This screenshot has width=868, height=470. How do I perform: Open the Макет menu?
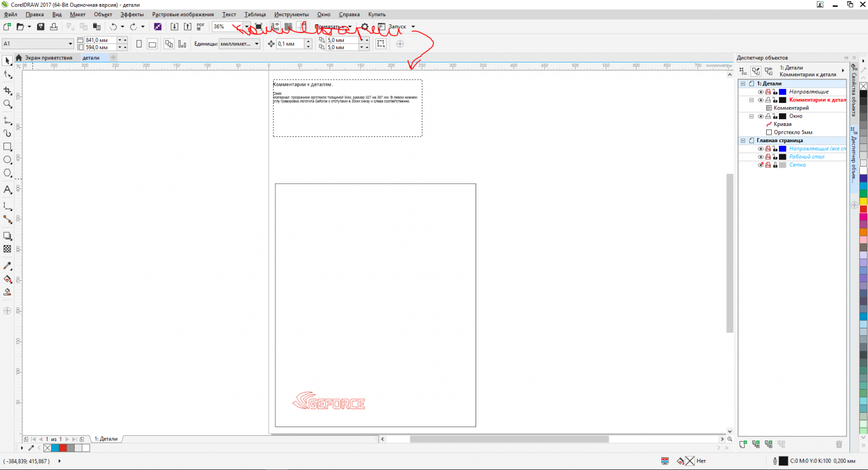coord(78,14)
